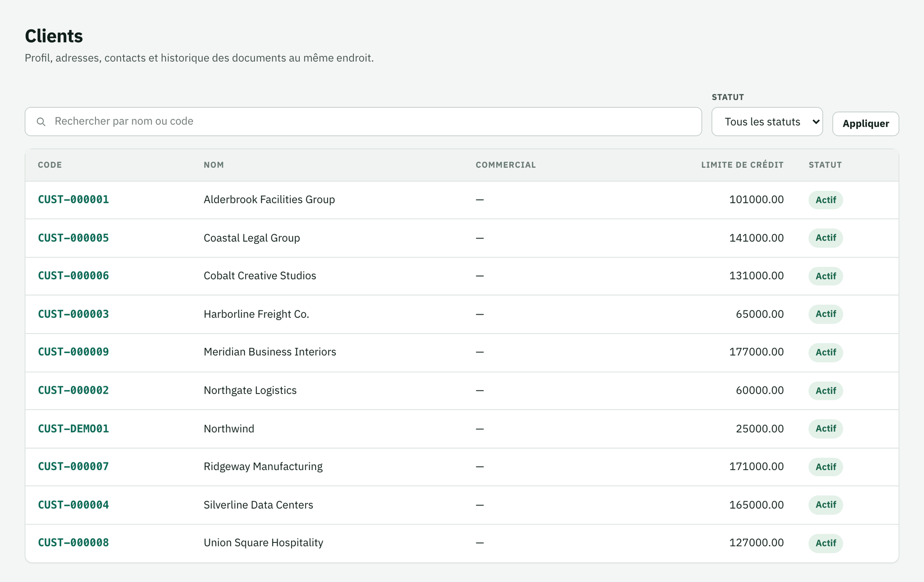
Task: Select the Meridian Business Interiors name
Action: tap(269, 352)
